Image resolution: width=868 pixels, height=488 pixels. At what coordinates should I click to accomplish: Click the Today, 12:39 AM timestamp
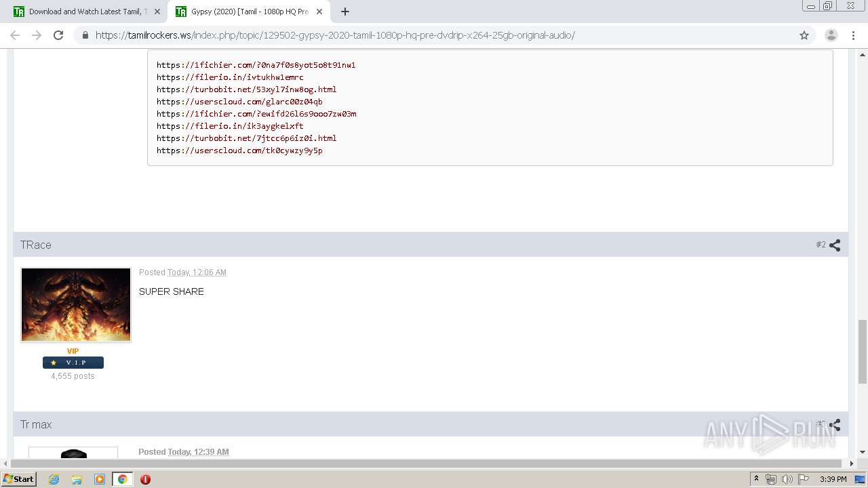pyautogui.click(x=198, y=452)
